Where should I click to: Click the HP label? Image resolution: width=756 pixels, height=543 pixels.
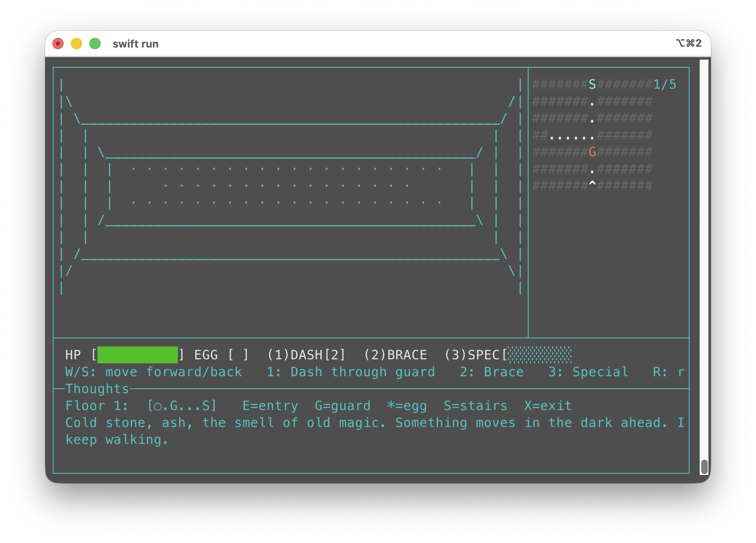click(x=73, y=355)
